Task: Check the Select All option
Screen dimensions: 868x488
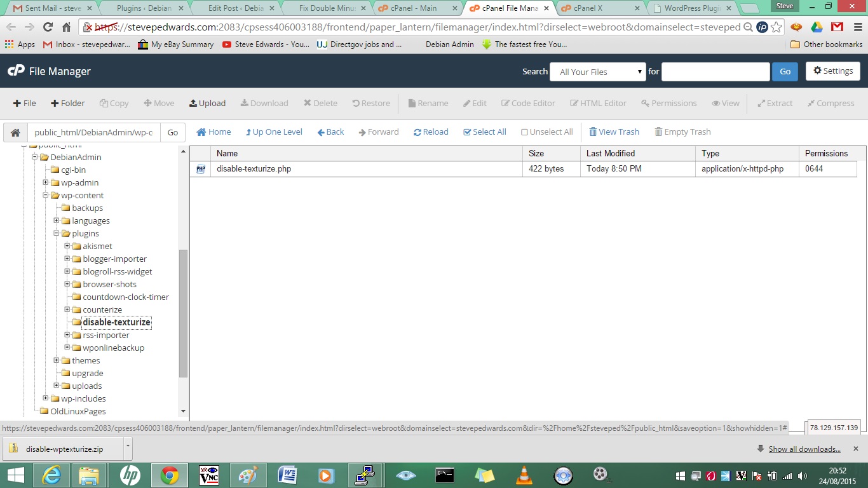Action: point(484,132)
